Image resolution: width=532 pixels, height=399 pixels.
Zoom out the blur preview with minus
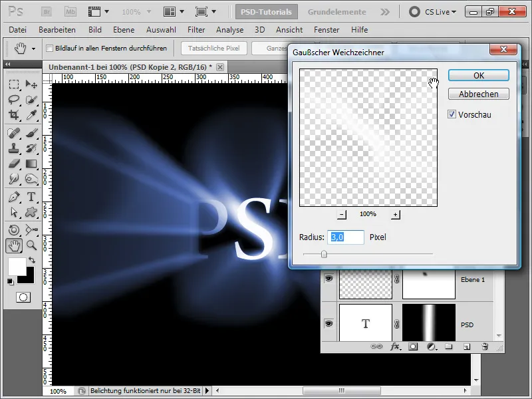(x=342, y=214)
